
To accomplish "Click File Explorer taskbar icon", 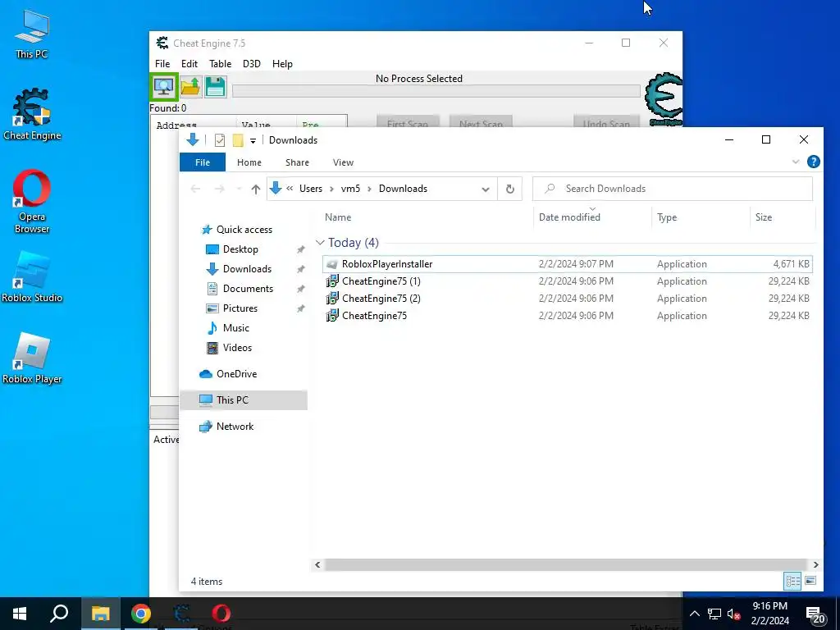I will 100,614.
